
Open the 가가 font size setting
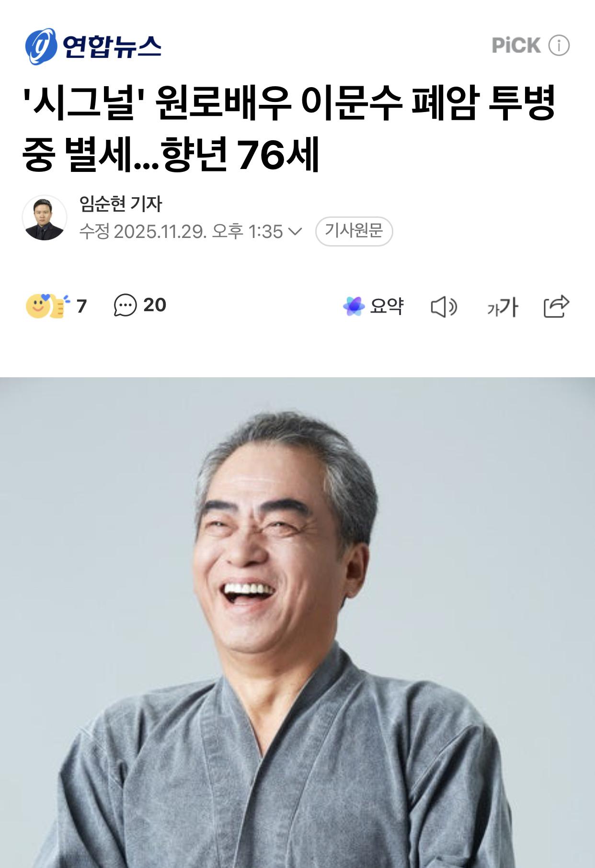pos(503,306)
